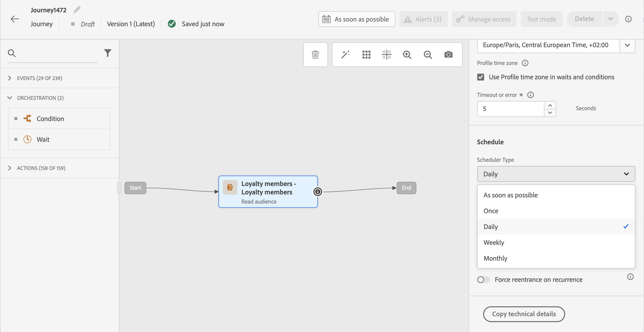Enable Force reentrance on recurrence toggle
Viewport: 644px width, 332px height.
point(483,280)
